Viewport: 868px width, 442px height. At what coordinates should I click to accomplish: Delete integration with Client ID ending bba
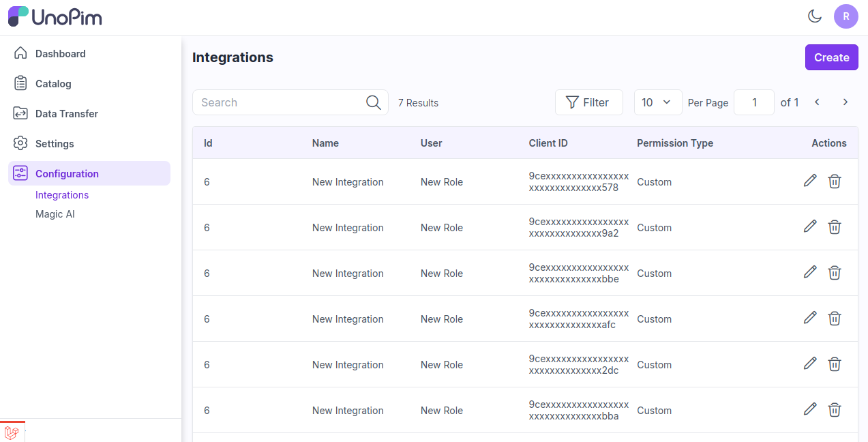tap(834, 410)
